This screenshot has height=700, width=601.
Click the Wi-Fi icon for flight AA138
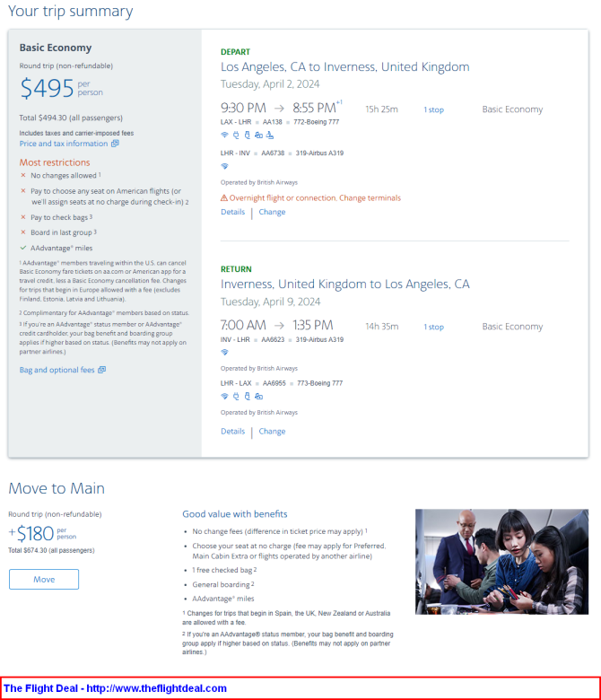point(224,135)
